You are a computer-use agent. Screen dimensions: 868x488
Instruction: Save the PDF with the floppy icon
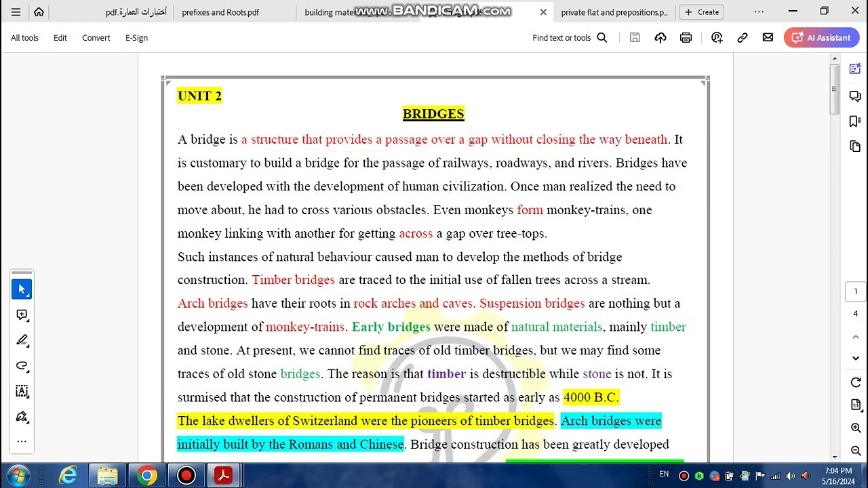(x=635, y=38)
